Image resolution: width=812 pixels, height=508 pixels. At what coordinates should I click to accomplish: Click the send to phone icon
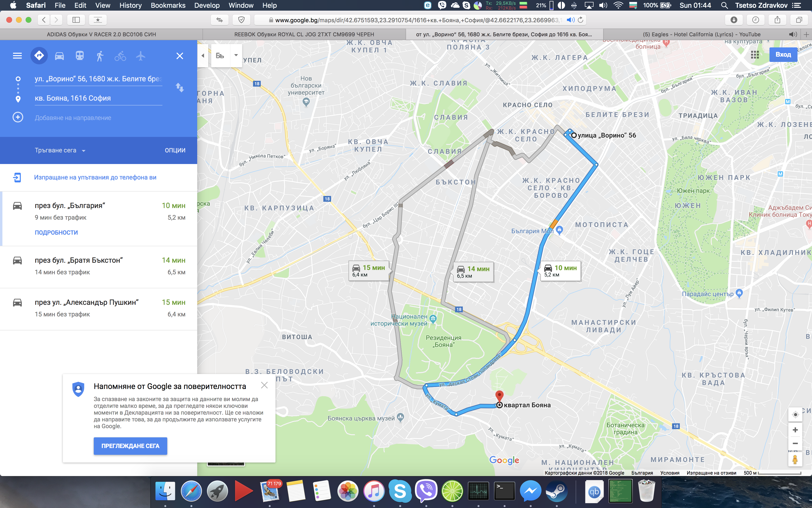point(17,177)
